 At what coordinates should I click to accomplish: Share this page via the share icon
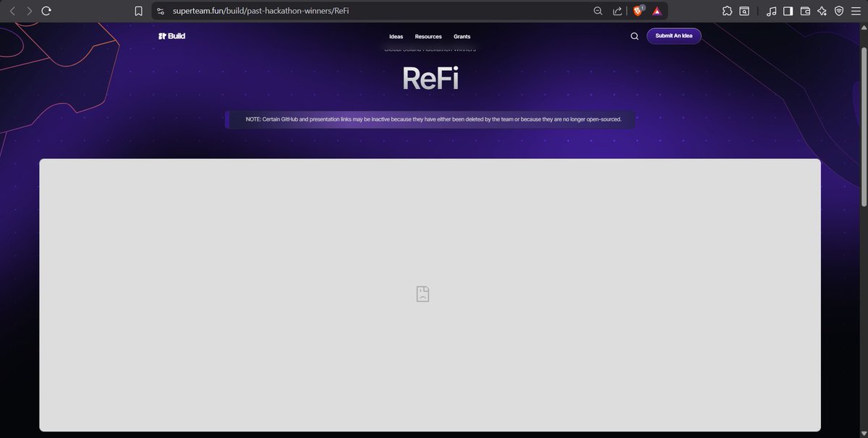(x=617, y=11)
